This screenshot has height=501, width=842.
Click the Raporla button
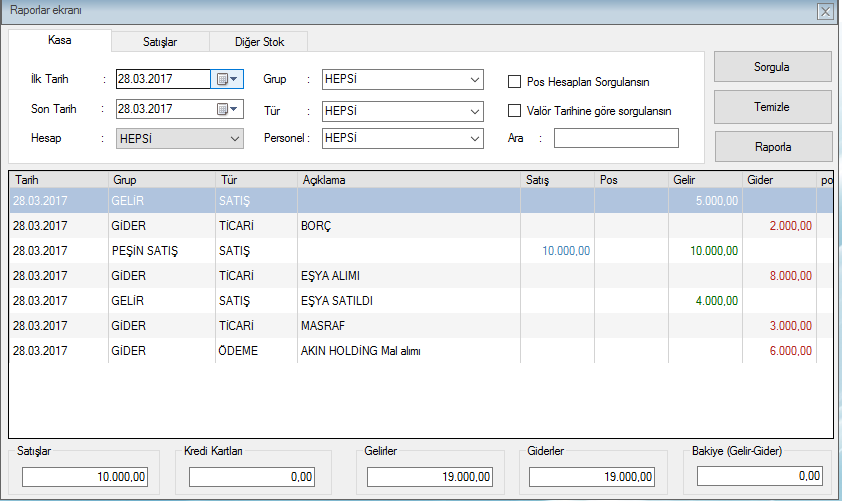point(772,146)
